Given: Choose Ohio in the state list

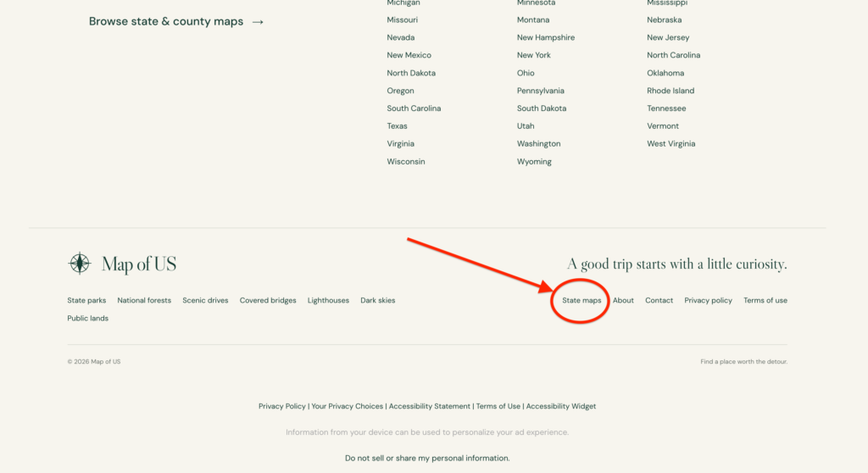Looking at the screenshot, I should [526, 73].
